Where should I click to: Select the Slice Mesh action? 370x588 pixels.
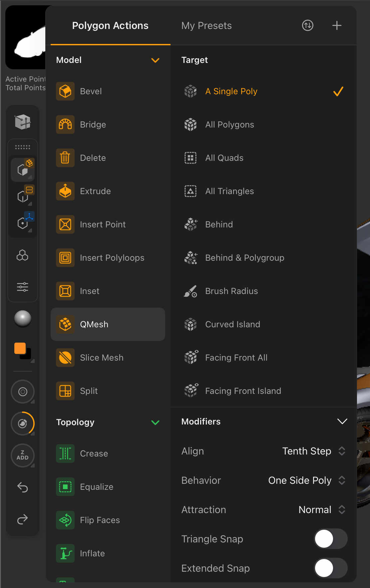(x=102, y=357)
